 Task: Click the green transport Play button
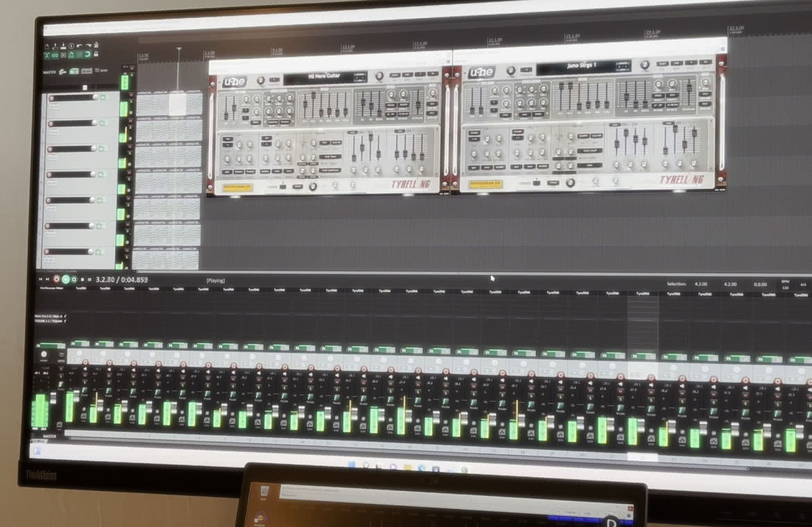click(65, 279)
